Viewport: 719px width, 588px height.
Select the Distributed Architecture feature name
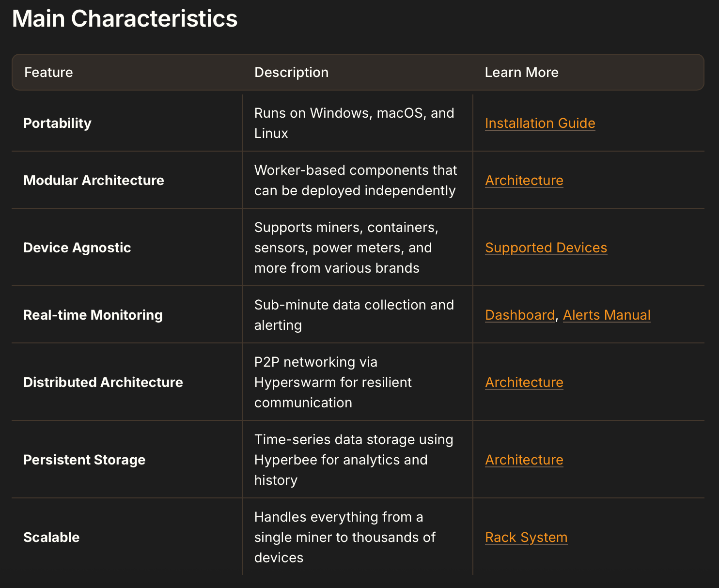point(103,382)
